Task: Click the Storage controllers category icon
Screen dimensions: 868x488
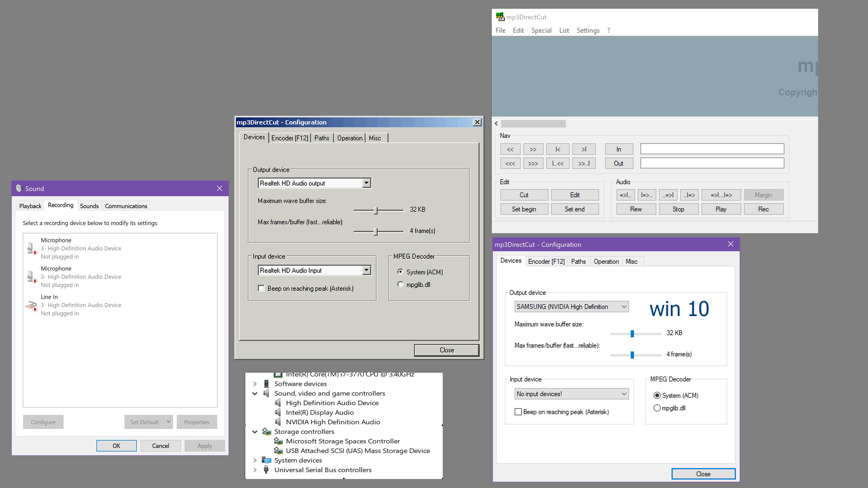Action: pyautogui.click(x=266, y=431)
